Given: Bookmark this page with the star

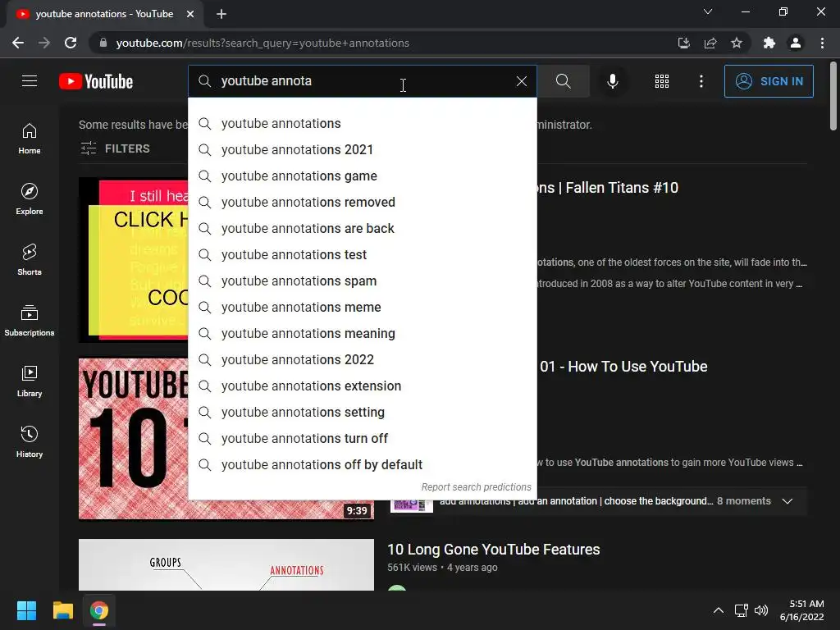Looking at the screenshot, I should pyautogui.click(x=737, y=43).
